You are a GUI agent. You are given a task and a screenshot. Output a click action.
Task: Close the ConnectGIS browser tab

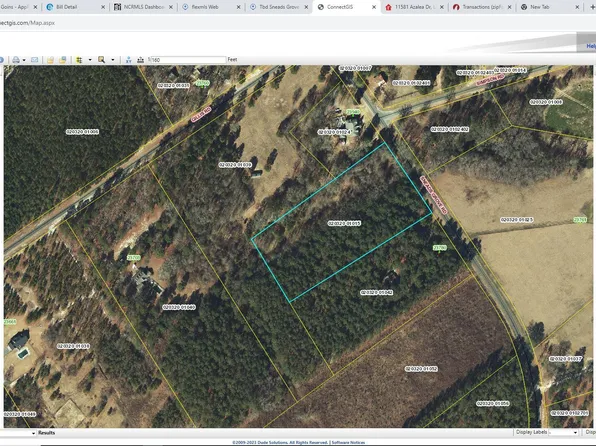[x=374, y=7]
